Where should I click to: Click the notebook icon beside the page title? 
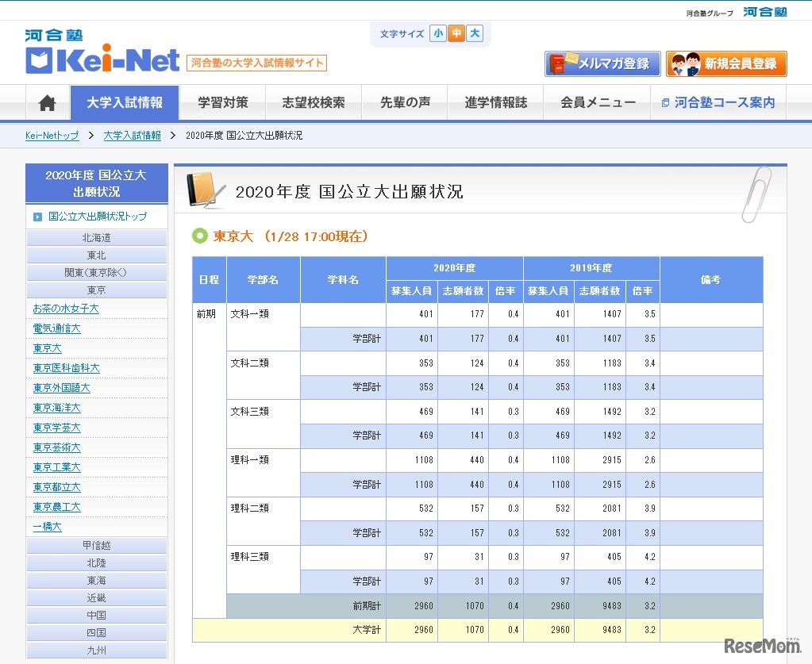pos(204,189)
